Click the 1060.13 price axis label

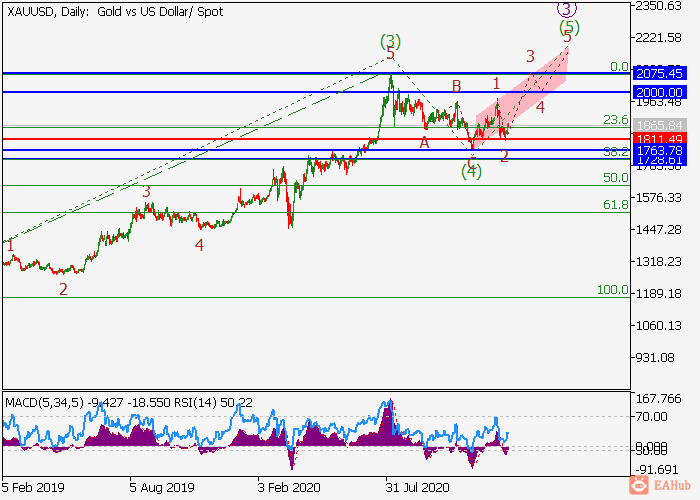(x=658, y=326)
